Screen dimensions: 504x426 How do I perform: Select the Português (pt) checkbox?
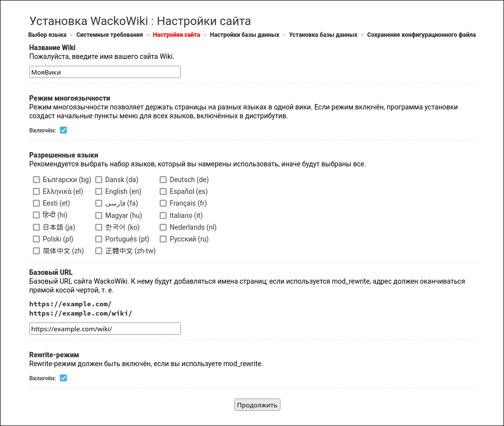[99, 239]
